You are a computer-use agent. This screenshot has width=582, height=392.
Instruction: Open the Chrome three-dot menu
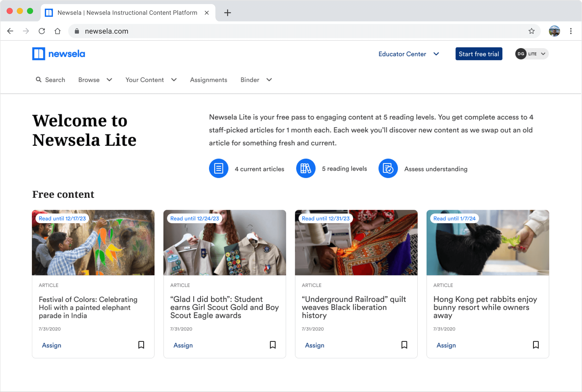pyautogui.click(x=571, y=31)
